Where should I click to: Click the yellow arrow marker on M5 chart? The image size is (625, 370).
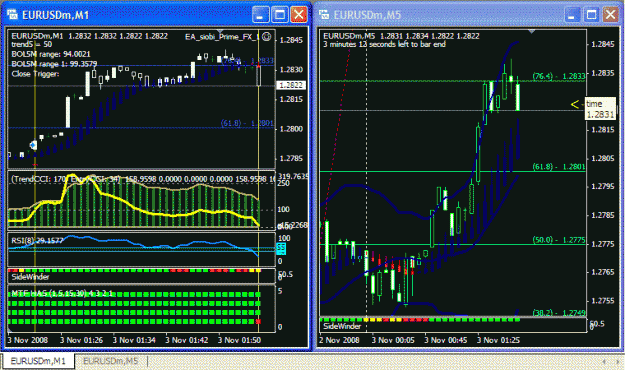pyautogui.click(x=574, y=104)
